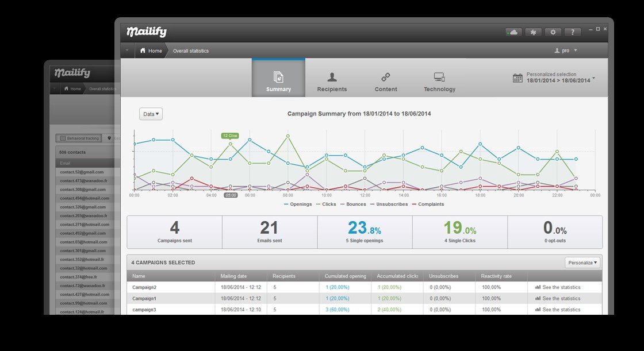644x351 pixels.
Task: Toggle Bounces series in chart legend
Action: (353, 204)
